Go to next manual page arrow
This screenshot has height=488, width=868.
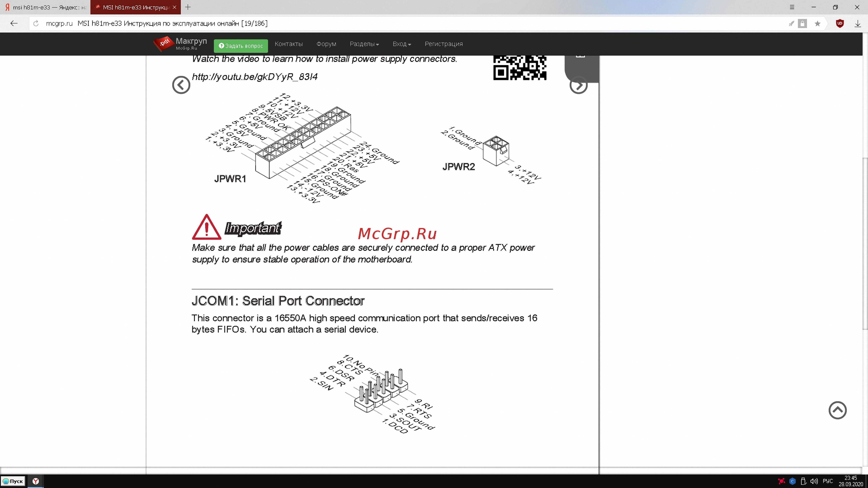[x=579, y=85]
